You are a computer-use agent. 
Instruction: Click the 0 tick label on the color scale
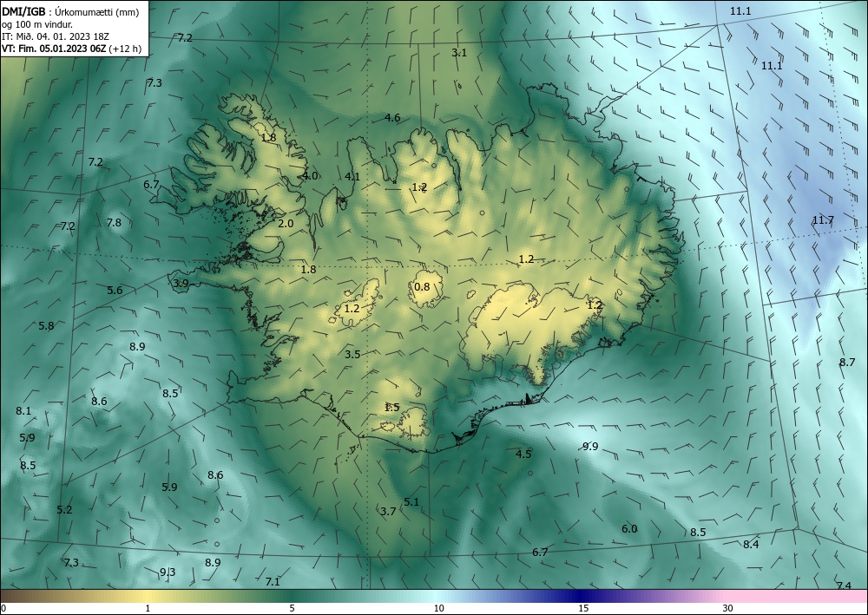click(x=3, y=608)
